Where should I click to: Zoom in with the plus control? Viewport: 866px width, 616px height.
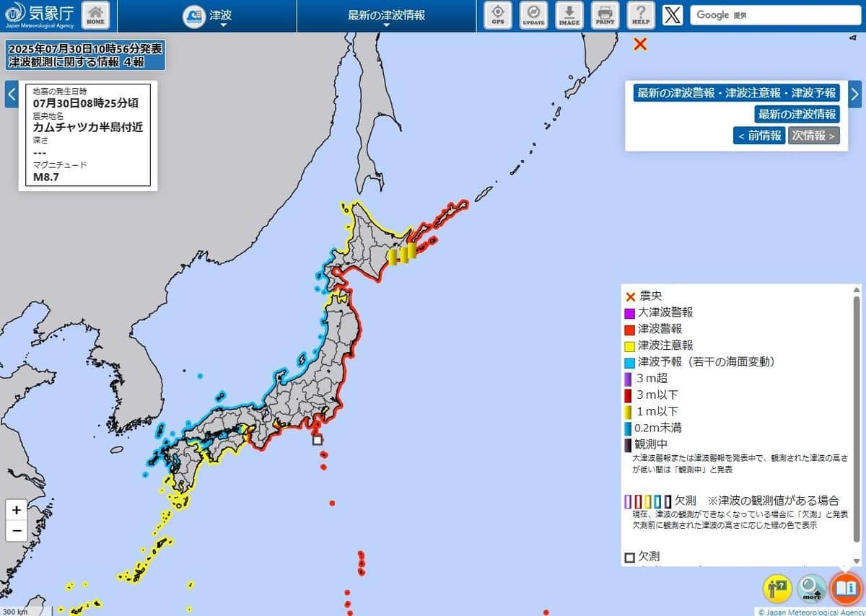16,510
